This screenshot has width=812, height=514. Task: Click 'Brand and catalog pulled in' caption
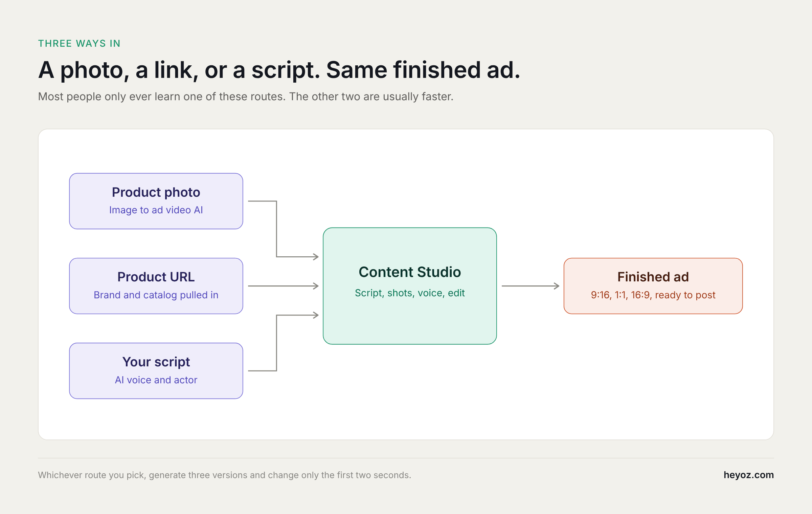click(156, 295)
